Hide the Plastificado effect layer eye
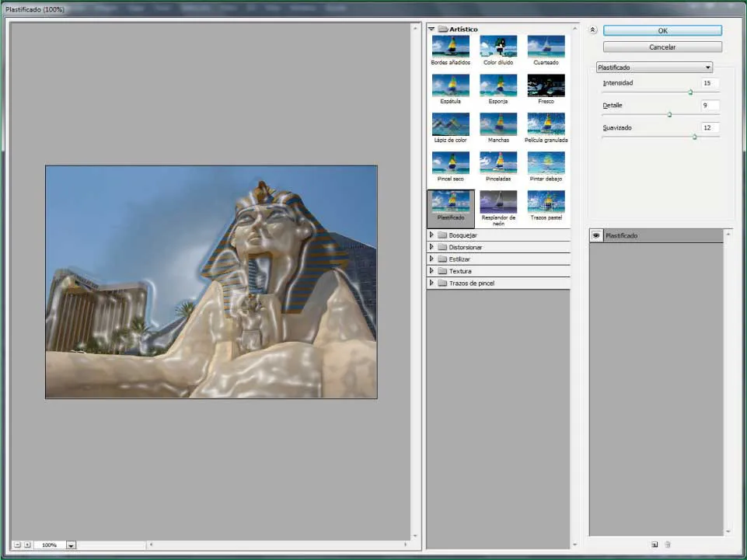This screenshot has width=747, height=560. pyautogui.click(x=596, y=235)
